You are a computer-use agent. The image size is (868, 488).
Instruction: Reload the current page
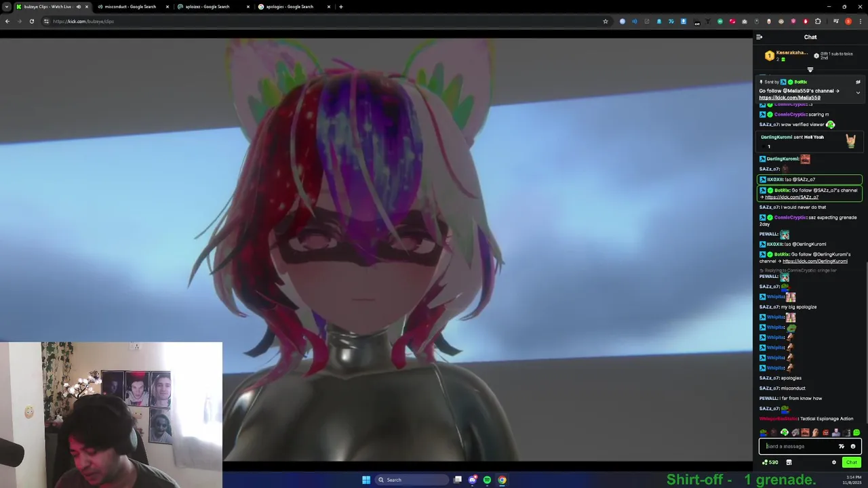[32, 21]
